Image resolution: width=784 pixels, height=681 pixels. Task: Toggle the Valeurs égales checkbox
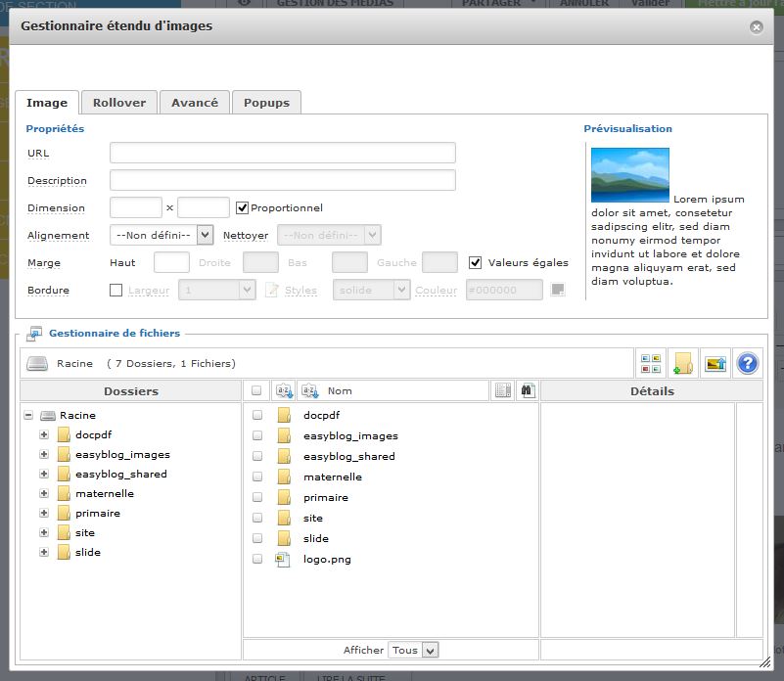coord(476,262)
